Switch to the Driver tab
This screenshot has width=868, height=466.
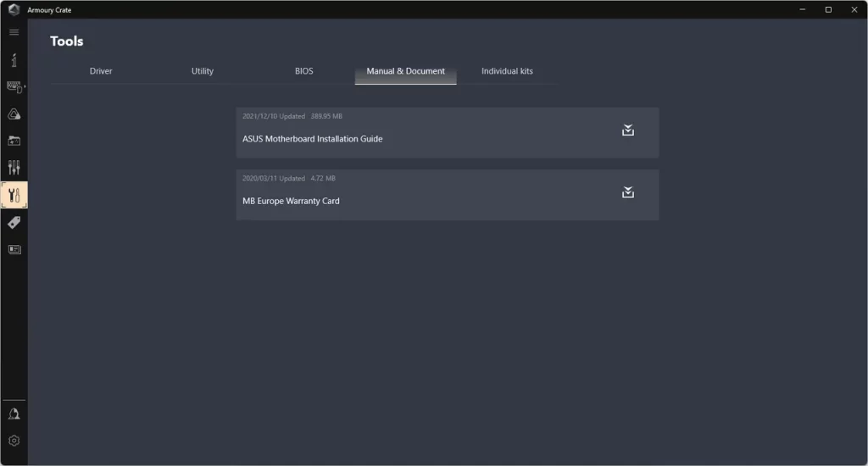click(101, 71)
